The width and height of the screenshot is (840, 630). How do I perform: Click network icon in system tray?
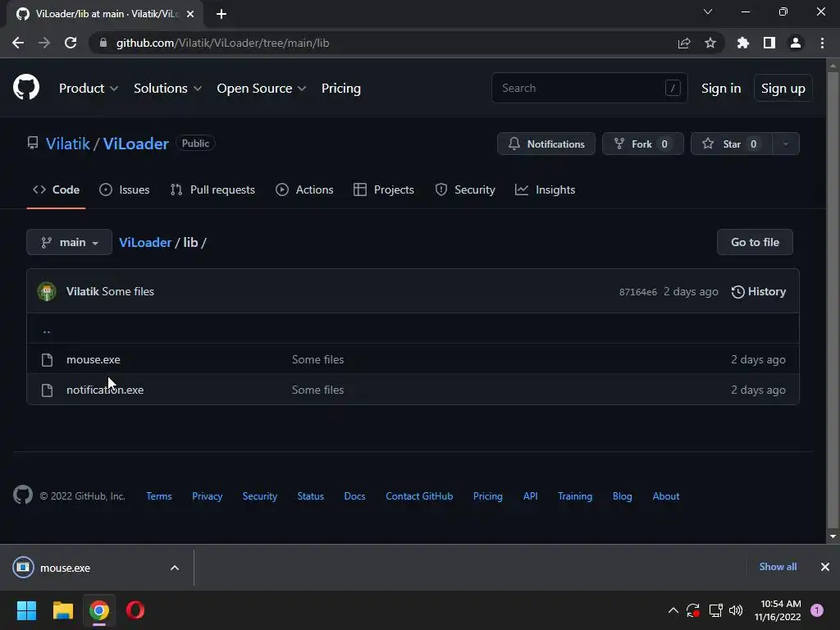tap(715, 610)
